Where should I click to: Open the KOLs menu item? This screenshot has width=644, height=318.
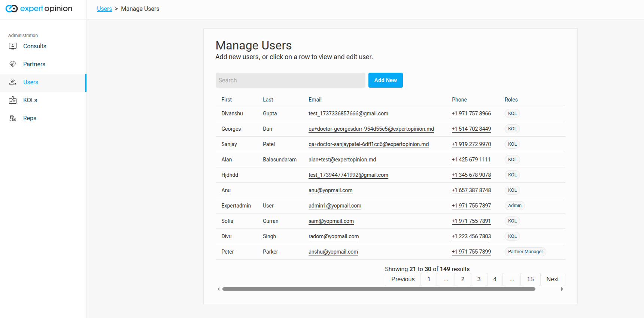30,100
